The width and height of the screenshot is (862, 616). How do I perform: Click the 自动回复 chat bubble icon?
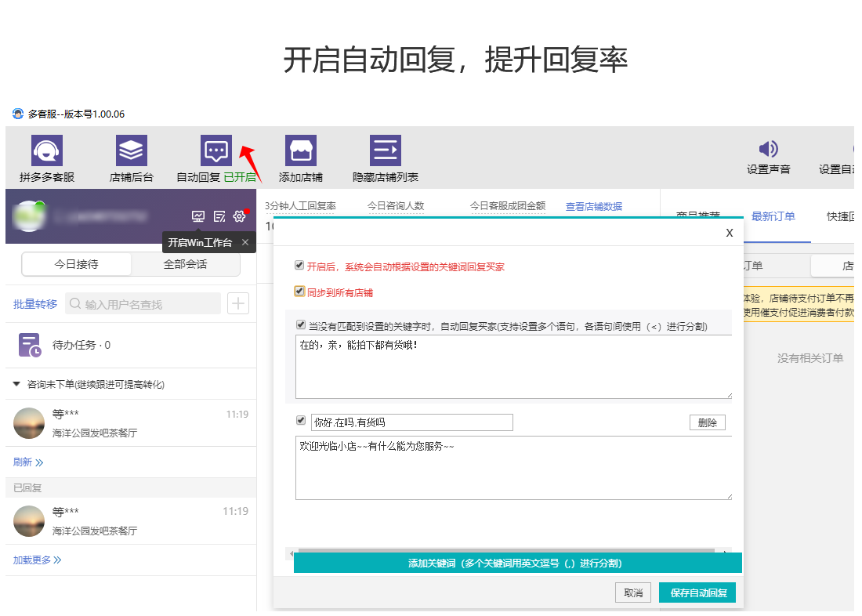215,150
